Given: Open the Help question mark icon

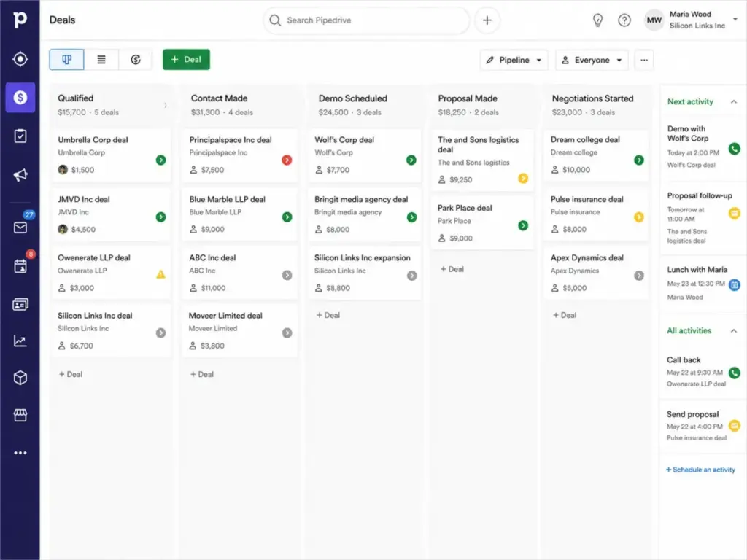Looking at the screenshot, I should pyautogui.click(x=624, y=20).
